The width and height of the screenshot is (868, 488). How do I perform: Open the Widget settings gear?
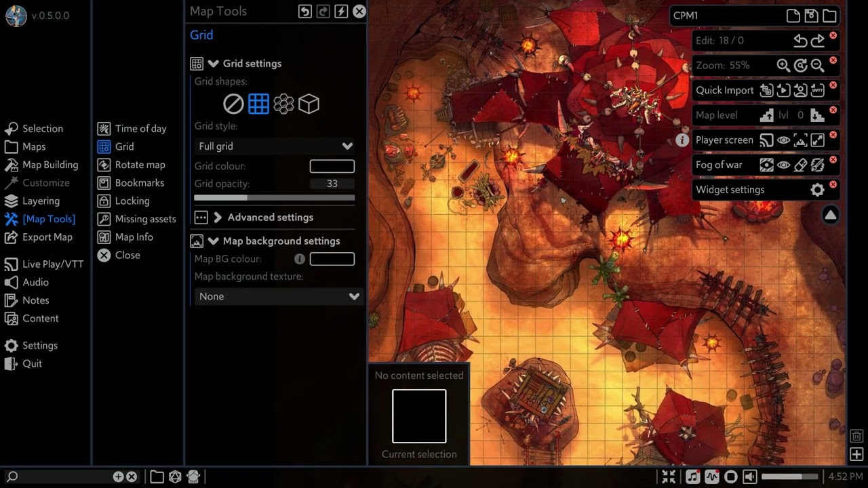pyautogui.click(x=818, y=190)
